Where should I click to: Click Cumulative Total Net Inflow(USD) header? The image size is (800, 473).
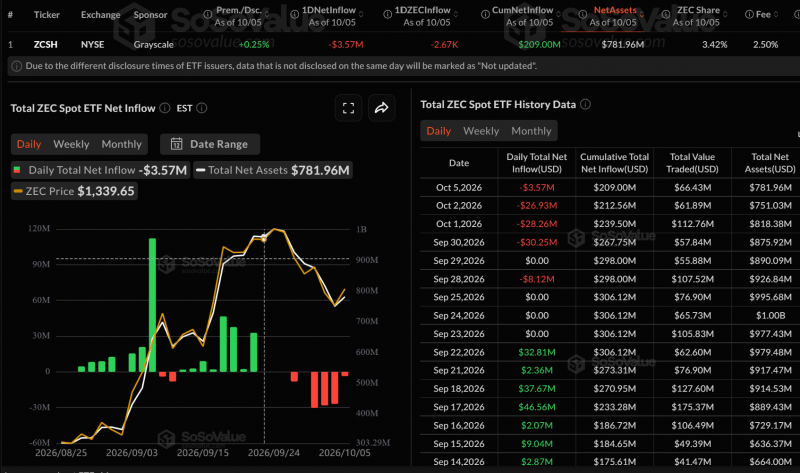(x=614, y=163)
